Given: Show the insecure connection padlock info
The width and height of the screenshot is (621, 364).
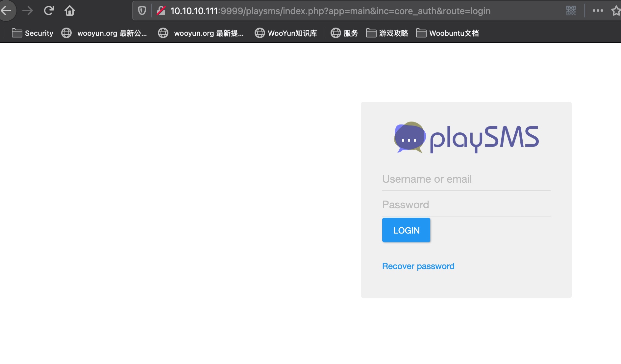Looking at the screenshot, I should [161, 11].
